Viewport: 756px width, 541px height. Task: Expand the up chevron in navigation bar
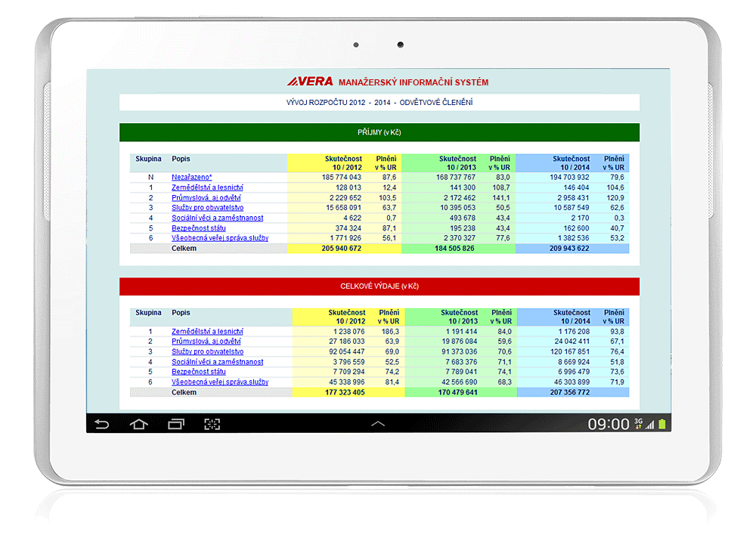(378, 425)
